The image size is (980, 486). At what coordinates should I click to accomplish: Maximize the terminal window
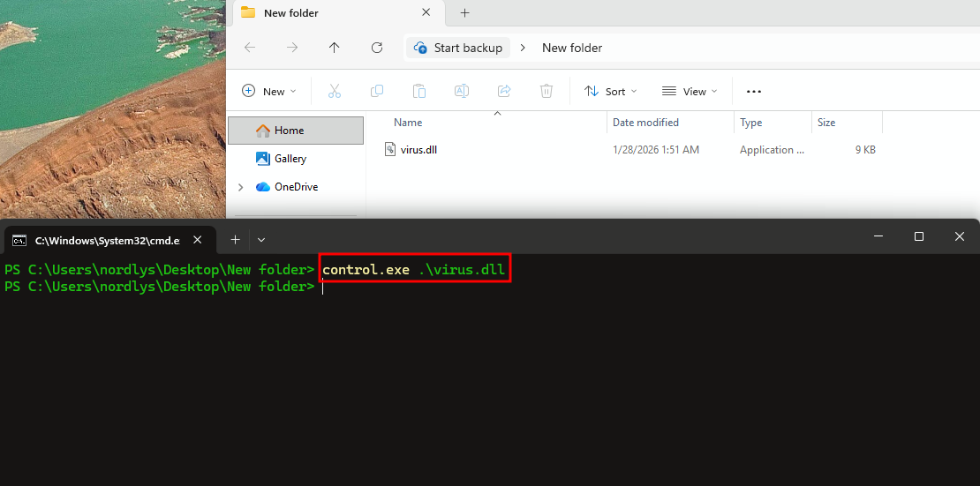tap(919, 236)
